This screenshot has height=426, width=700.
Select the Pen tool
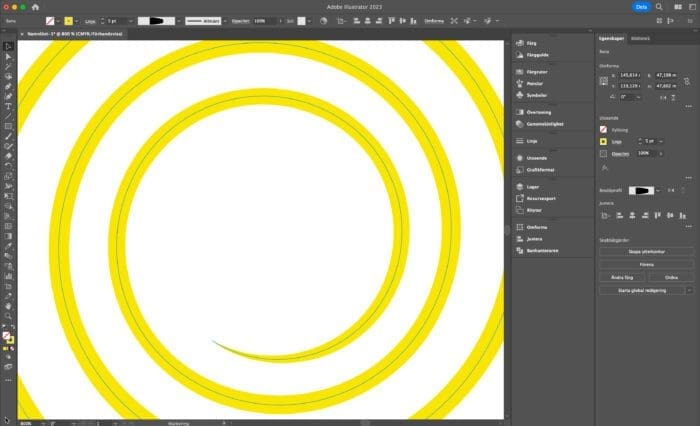(x=8, y=86)
